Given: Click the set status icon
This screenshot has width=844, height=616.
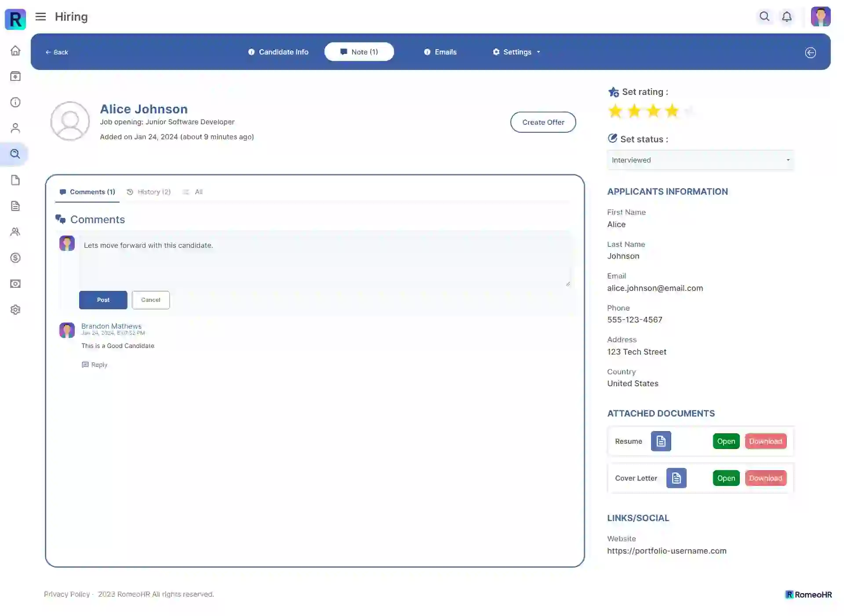Looking at the screenshot, I should 612,139.
